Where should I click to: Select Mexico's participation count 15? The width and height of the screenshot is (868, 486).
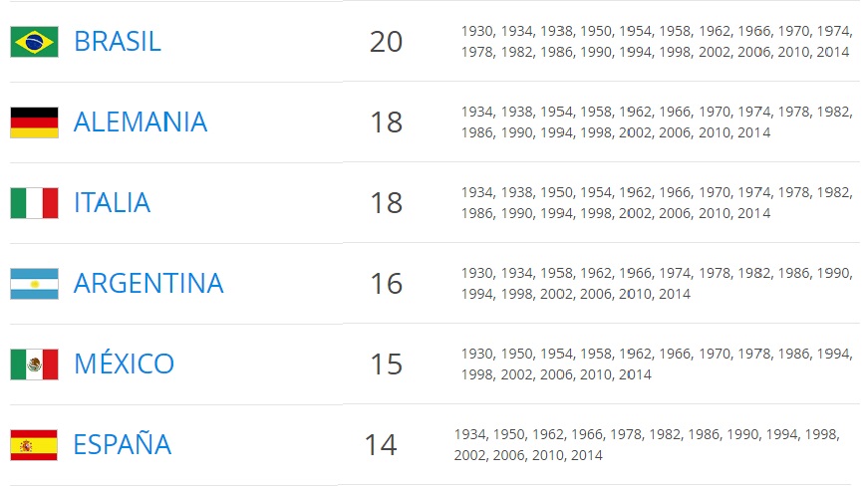click(386, 364)
